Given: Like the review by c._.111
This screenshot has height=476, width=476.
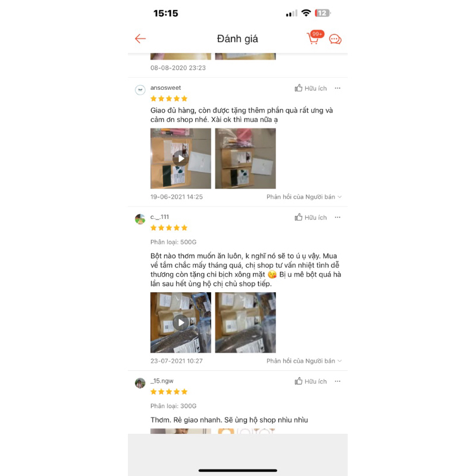Looking at the screenshot, I should click(x=311, y=217).
